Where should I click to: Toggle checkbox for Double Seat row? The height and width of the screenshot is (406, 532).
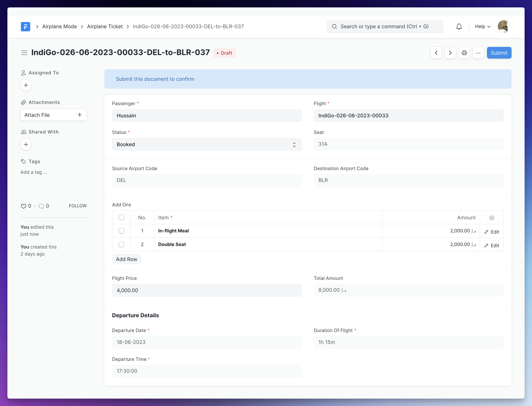click(121, 244)
